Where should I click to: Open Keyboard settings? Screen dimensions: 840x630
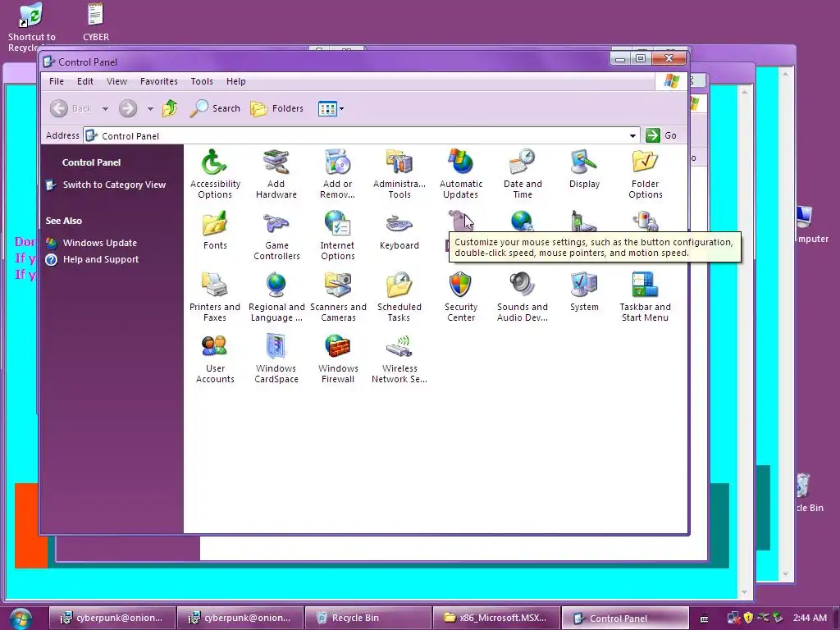(x=399, y=231)
